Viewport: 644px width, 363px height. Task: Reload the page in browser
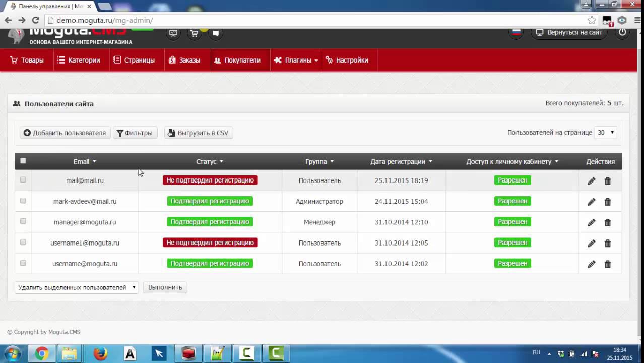[35, 20]
